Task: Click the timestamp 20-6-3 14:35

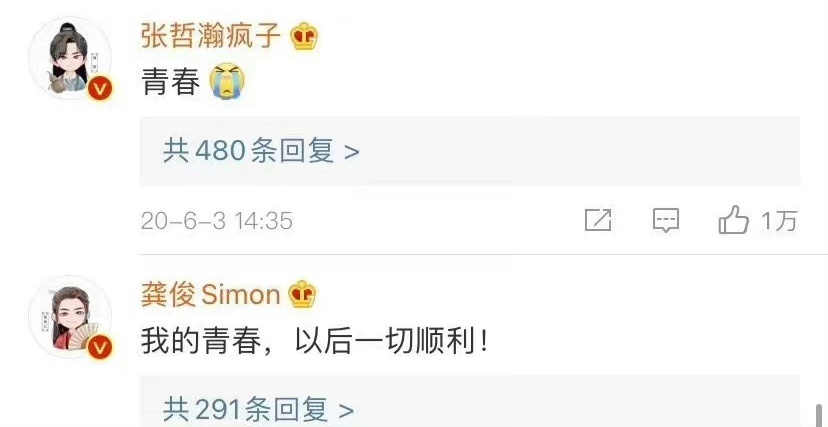Action: click(x=217, y=221)
